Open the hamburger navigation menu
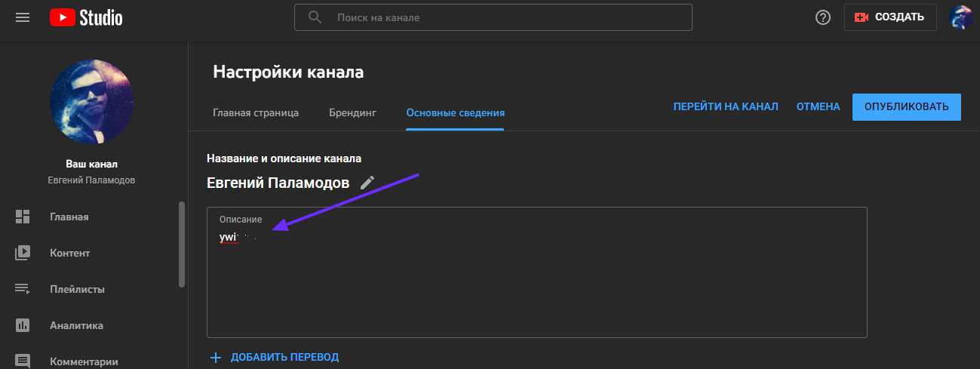The image size is (980, 369). click(23, 17)
